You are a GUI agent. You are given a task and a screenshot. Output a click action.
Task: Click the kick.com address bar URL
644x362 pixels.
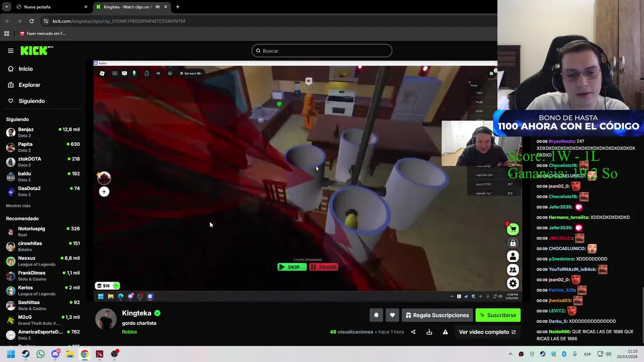click(x=119, y=21)
